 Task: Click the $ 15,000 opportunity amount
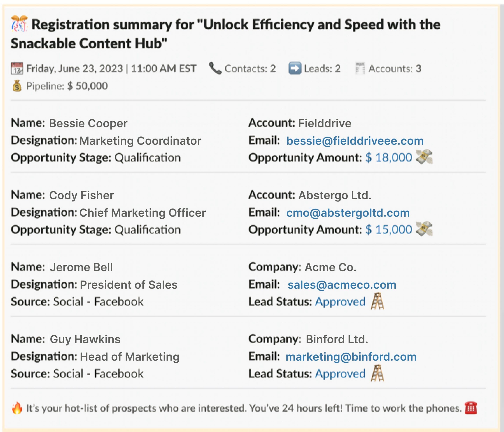(x=388, y=229)
